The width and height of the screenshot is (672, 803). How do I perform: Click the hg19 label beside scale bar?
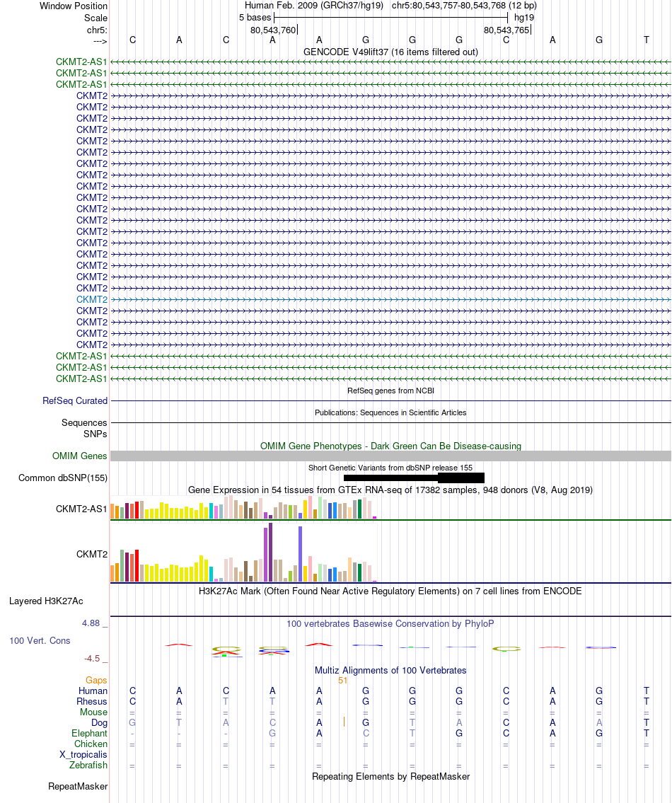coord(524,18)
